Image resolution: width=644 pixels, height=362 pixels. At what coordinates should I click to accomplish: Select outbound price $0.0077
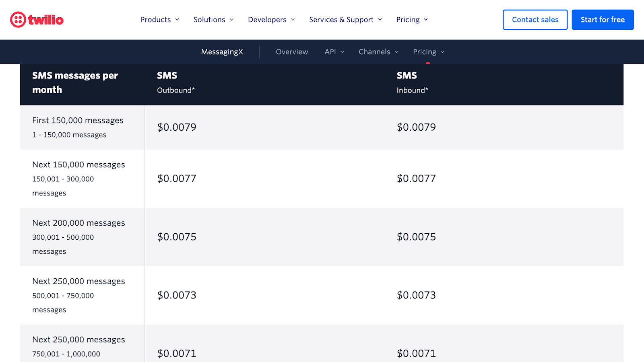[177, 179]
